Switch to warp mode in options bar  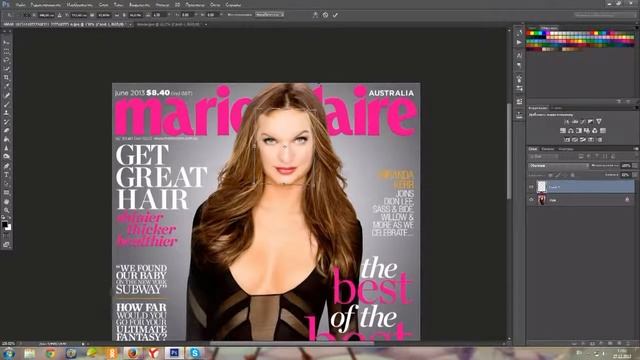tap(315, 15)
